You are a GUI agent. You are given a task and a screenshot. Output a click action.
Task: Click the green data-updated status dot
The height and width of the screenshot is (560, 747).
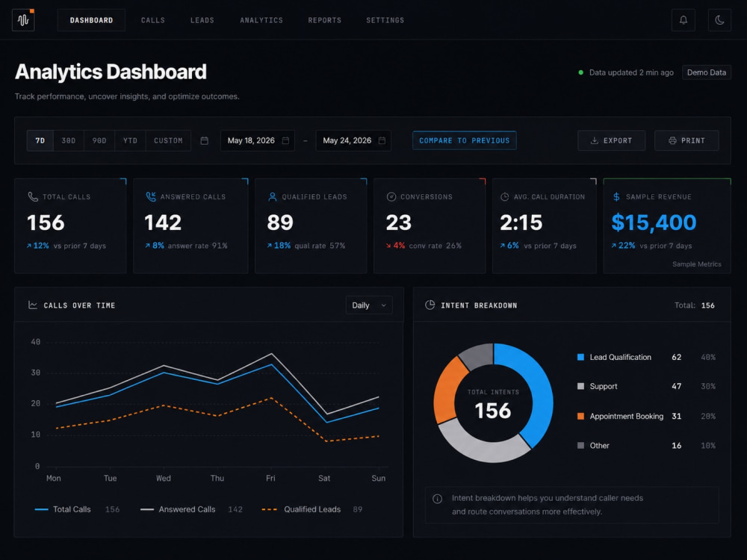580,73
